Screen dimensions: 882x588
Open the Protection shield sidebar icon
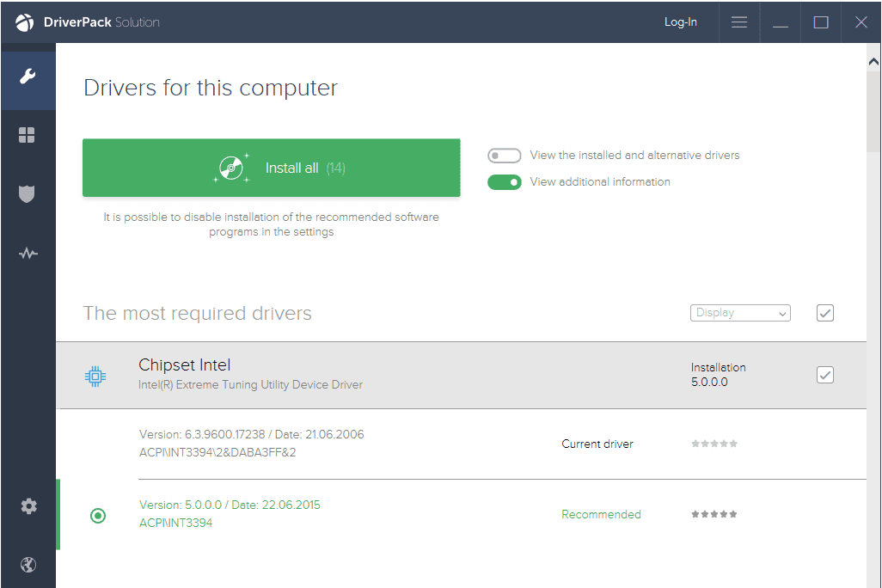coord(28,194)
